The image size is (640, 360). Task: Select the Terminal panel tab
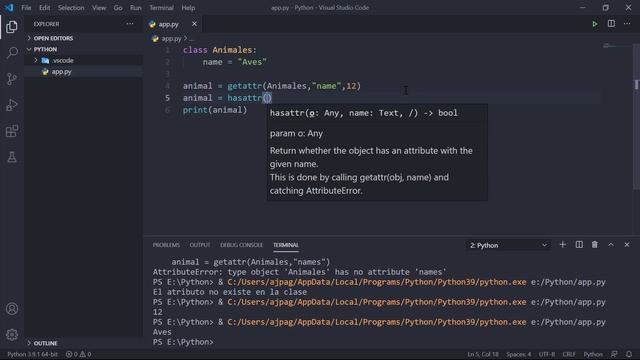[x=286, y=245]
